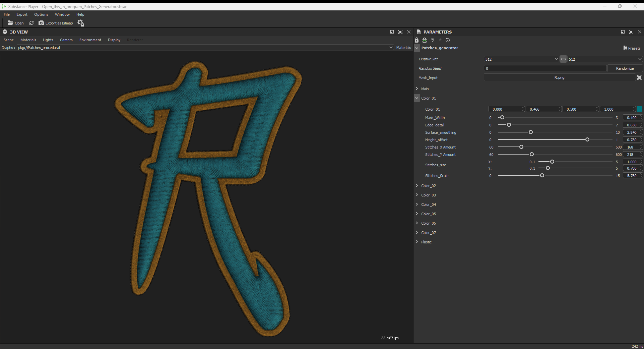Open the Graphs dropdown pkg://Patches_procedural
Screen dimensions: 644x349
(205, 48)
